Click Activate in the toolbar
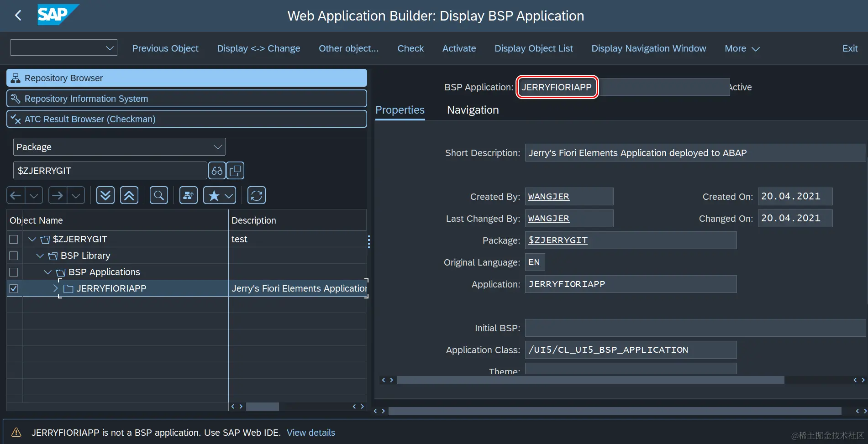Image resolution: width=868 pixels, height=444 pixels. click(459, 48)
